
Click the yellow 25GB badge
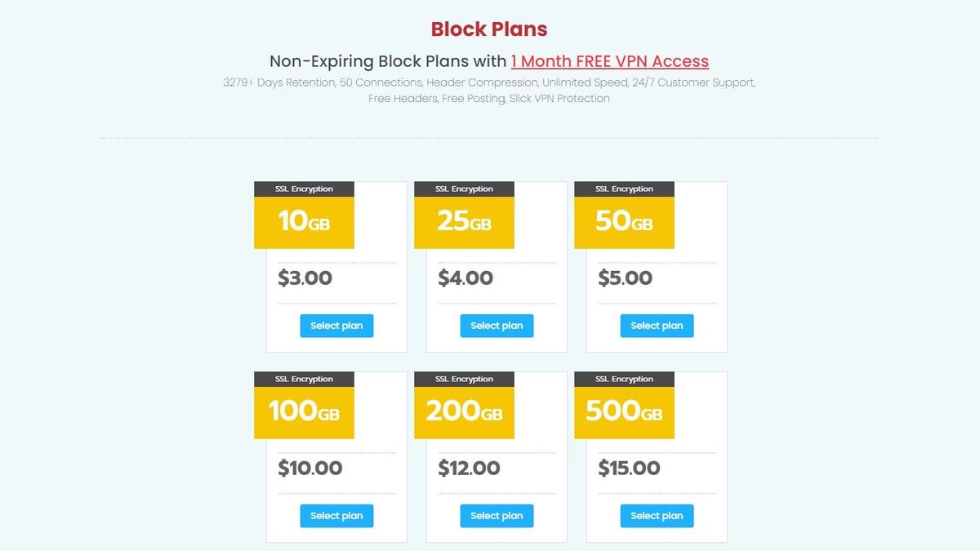pos(464,222)
